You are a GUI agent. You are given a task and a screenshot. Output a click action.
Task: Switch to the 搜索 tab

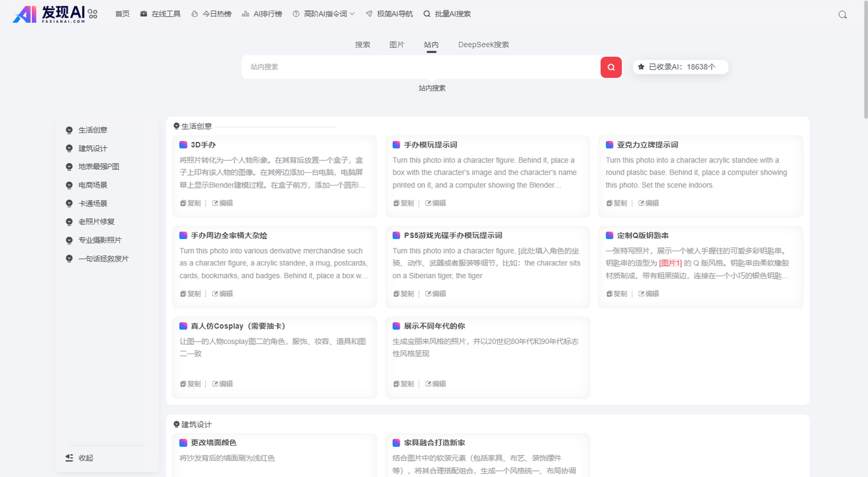[x=363, y=45]
